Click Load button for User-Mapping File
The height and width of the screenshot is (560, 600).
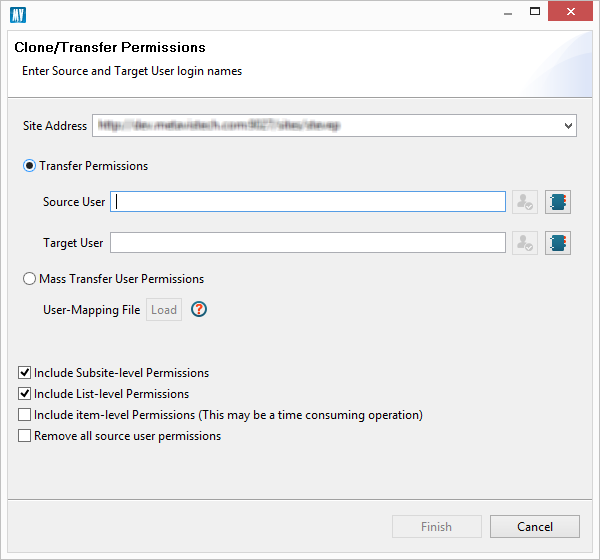pyautogui.click(x=164, y=310)
